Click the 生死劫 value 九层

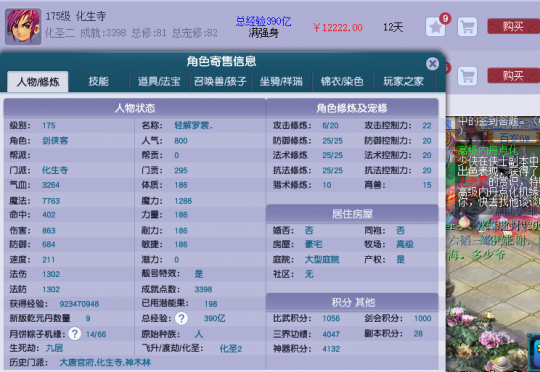(x=54, y=348)
